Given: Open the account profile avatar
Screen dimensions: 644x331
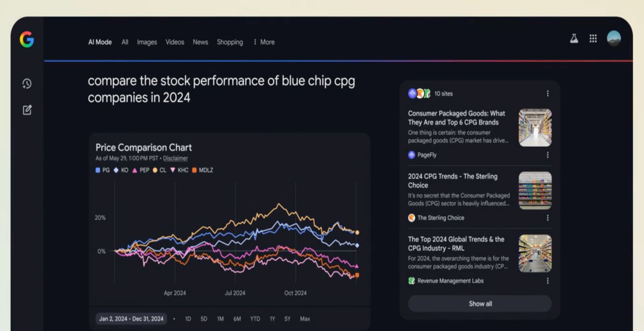Looking at the screenshot, I should pyautogui.click(x=614, y=38).
